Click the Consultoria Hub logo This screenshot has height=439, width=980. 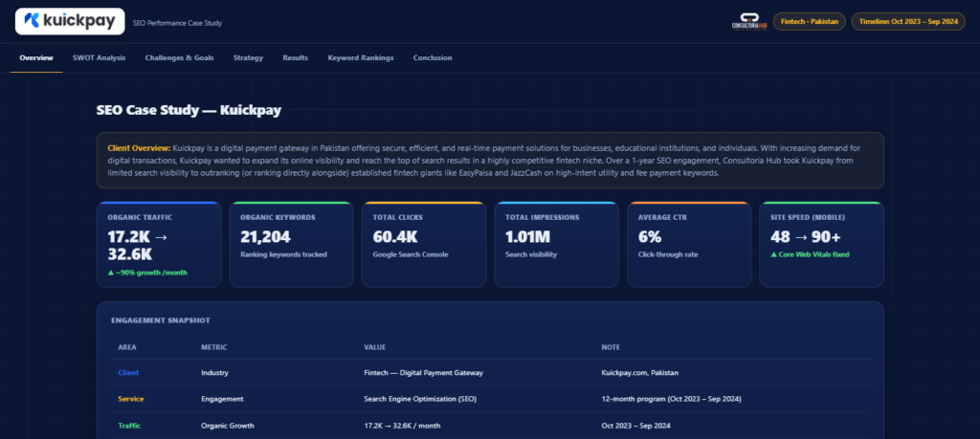pyautogui.click(x=748, y=21)
